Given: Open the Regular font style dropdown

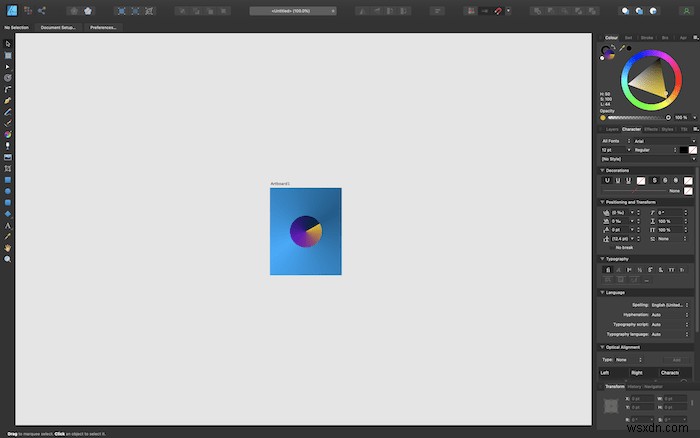Looking at the screenshot, I should (655, 150).
